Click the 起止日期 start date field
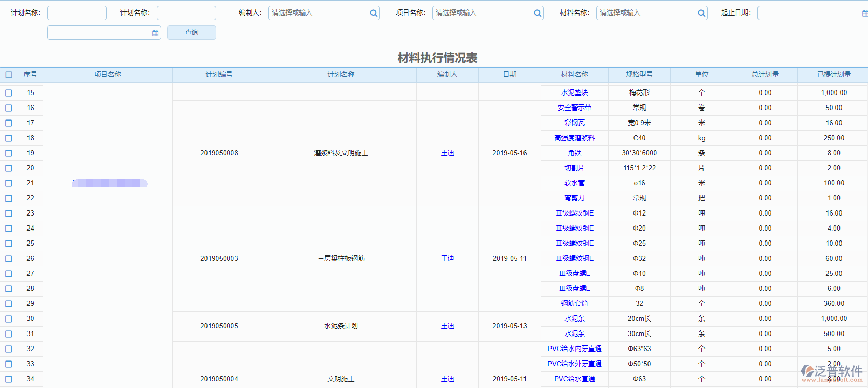This screenshot has width=868, height=388. [812, 13]
